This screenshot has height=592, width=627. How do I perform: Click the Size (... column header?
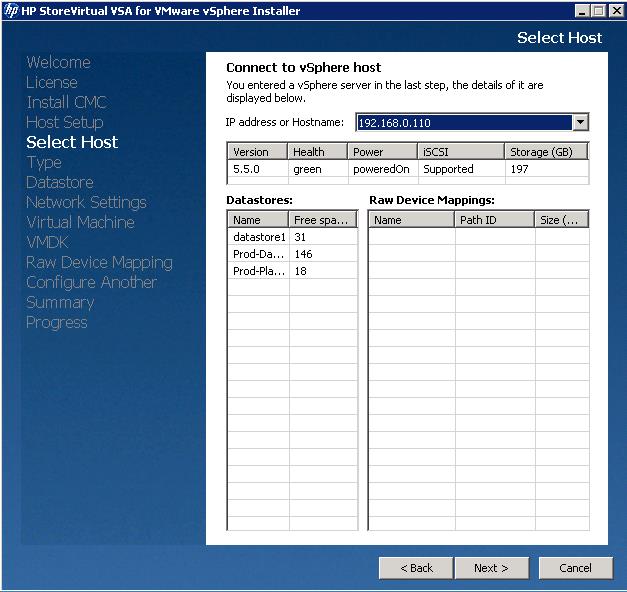point(562,220)
